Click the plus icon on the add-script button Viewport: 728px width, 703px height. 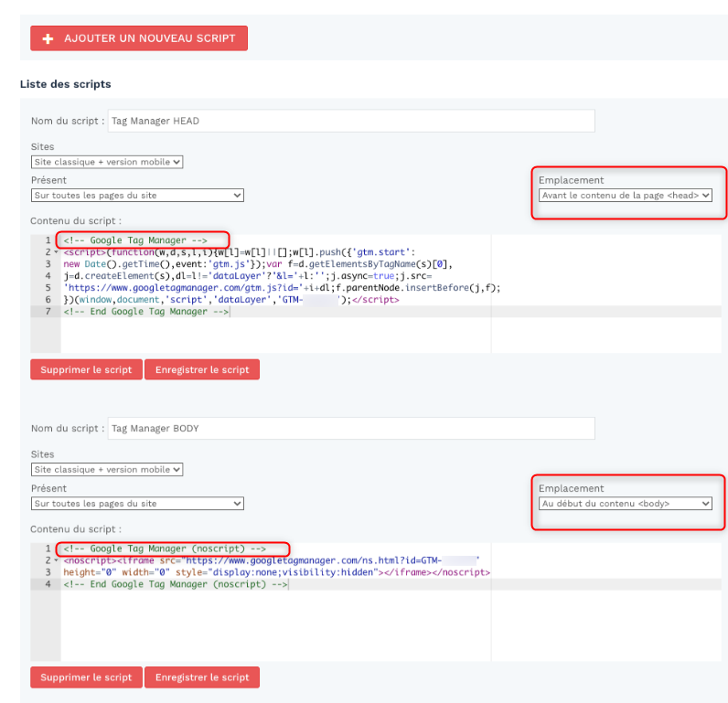click(48, 38)
